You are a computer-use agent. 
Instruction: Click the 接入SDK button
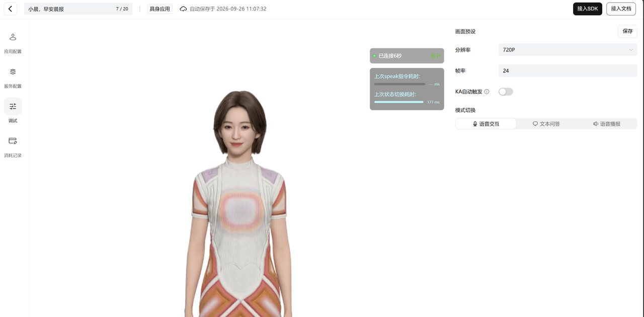click(588, 9)
